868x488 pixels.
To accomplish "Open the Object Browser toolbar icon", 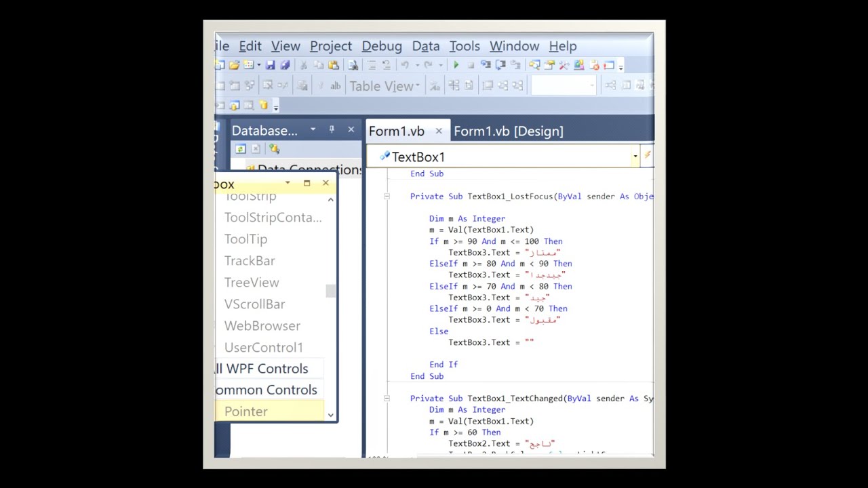I will pos(578,65).
